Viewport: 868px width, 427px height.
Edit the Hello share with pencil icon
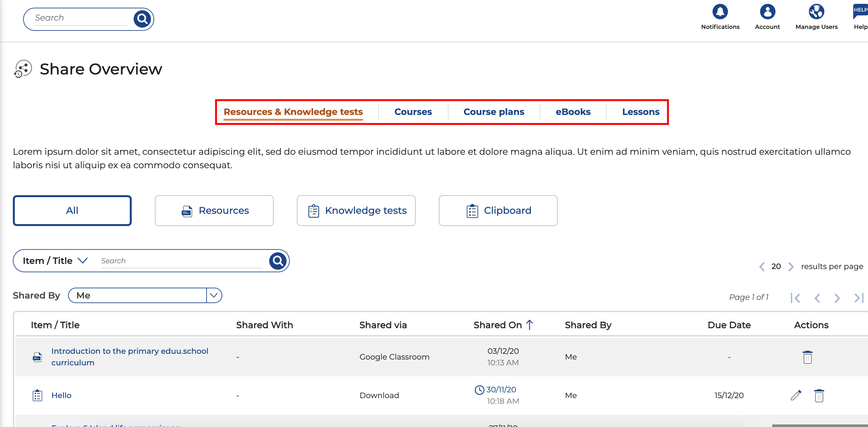coord(795,395)
